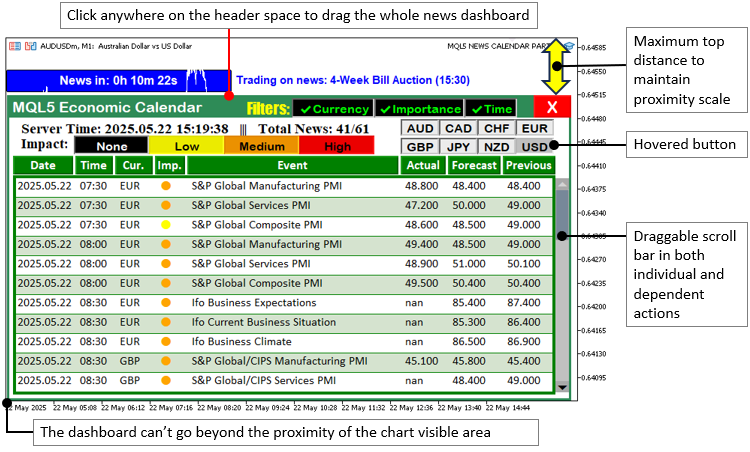Click the AUDUSDm, M1 chart title
Image resolution: width=750 pixels, height=452 pixels.
click(x=116, y=46)
